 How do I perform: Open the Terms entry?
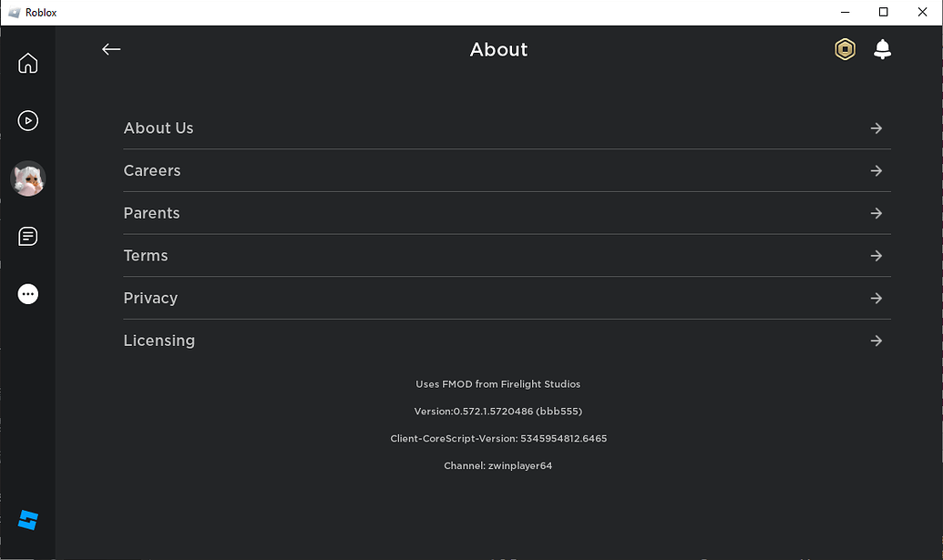point(145,255)
